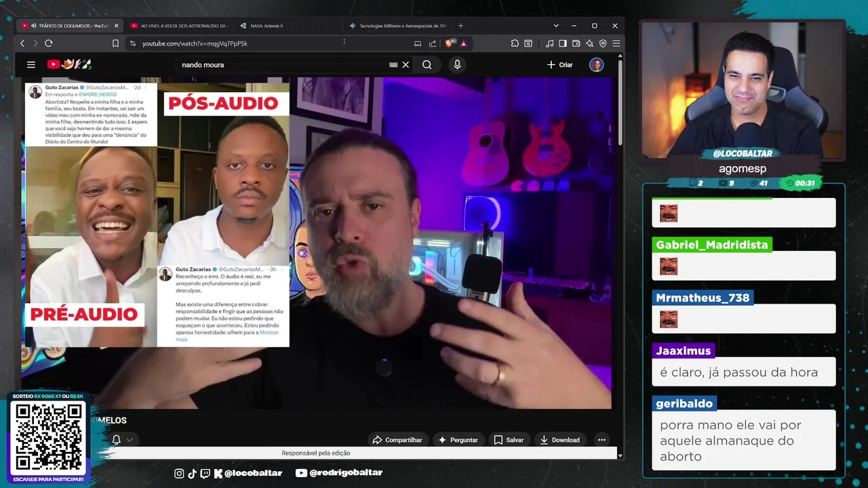Click the Compartilhar share button
Image resolution: width=868 pixels, height=488 pixels.
click(x=397, y=440)
